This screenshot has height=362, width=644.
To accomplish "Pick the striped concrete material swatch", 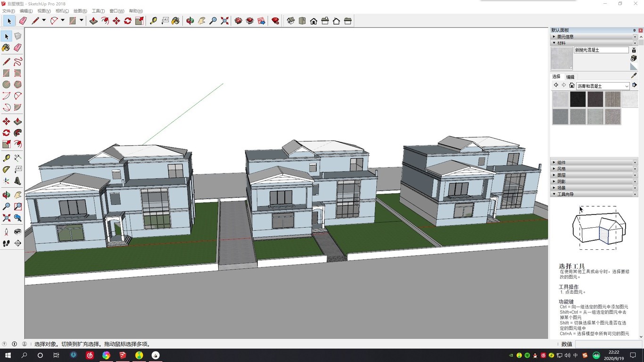I will click(x=613, y=99).
